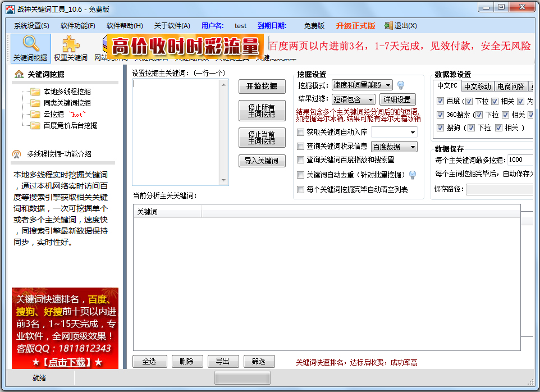Image resolution: width=540 pixels, height=392 pixels.
Task: Click the bottom status progress bar
Action: [x=241, y=378]
